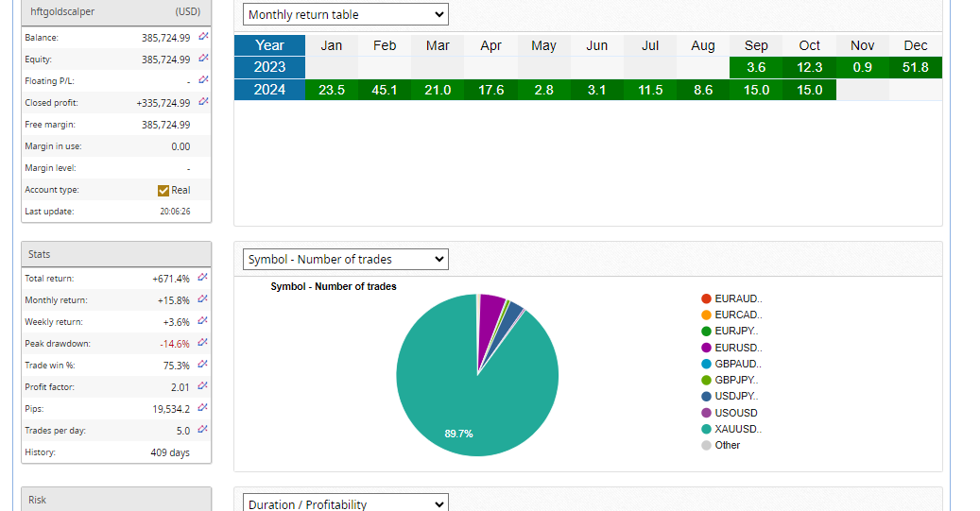Open the Monthly return table dropdown

(345, 14)
